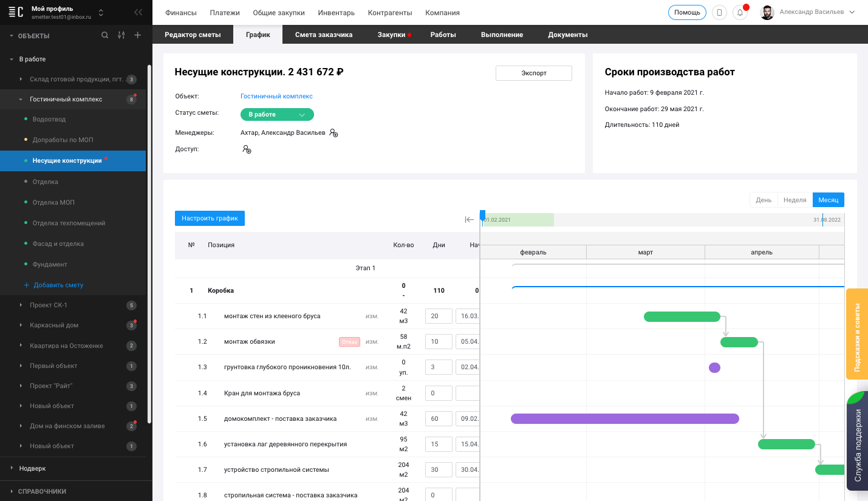Click the Настроить график button
Viewport: 868px width, 501px height.
[210, 218]
